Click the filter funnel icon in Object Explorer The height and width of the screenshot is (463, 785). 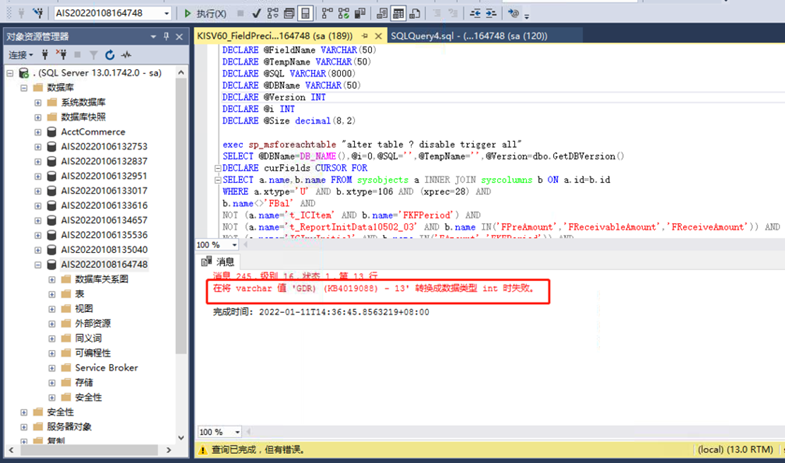click(x=94, y=55)
